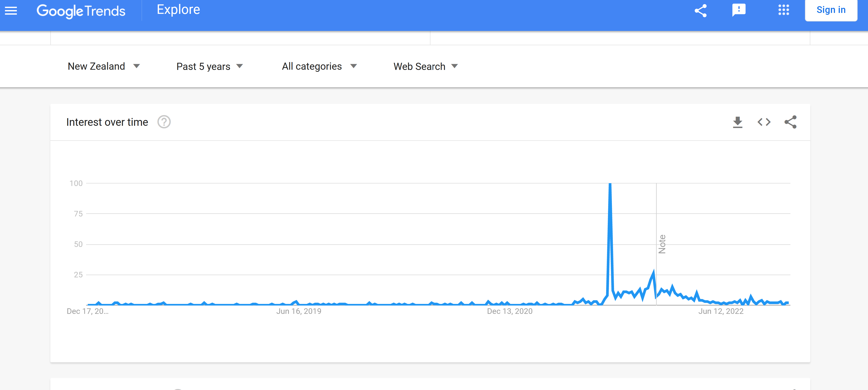868x390 pixels.
Task: Expand the All categories dropdown
Action: [x=319, y=66]
